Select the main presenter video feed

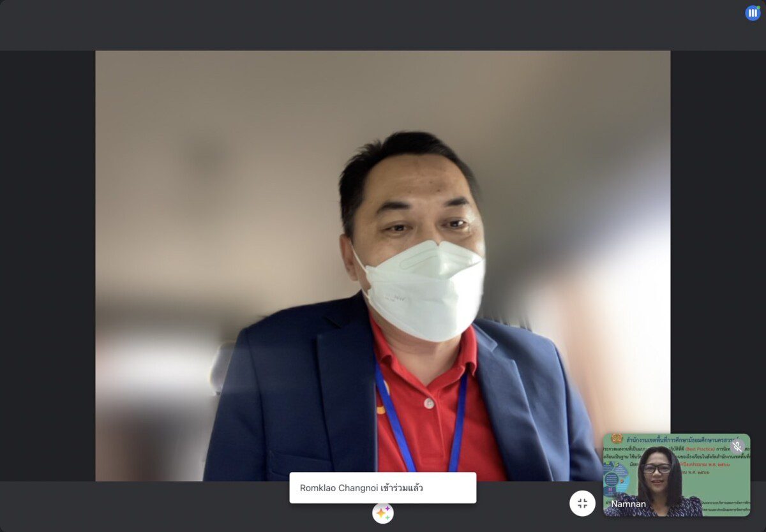tap(383, 266)
